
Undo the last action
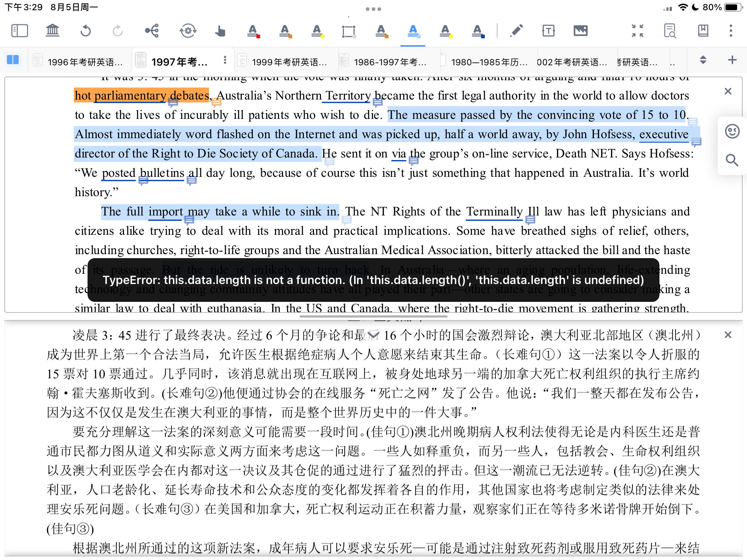(86, 31)
